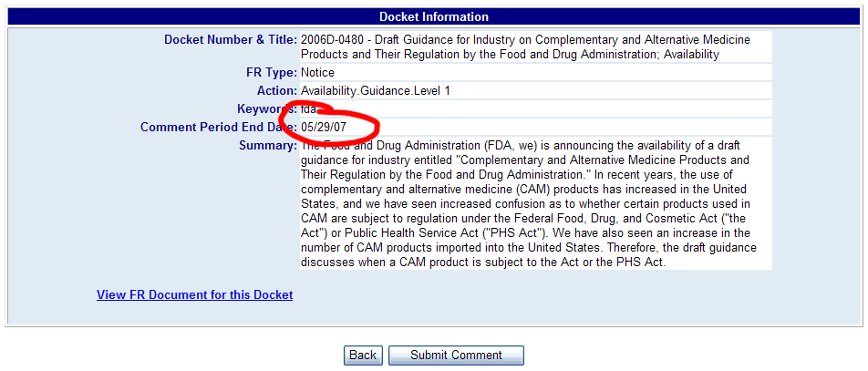This screenshot has width=868, height=371.
Task: Click the Docket Information header bar
Action: click(x=434, y=16)
